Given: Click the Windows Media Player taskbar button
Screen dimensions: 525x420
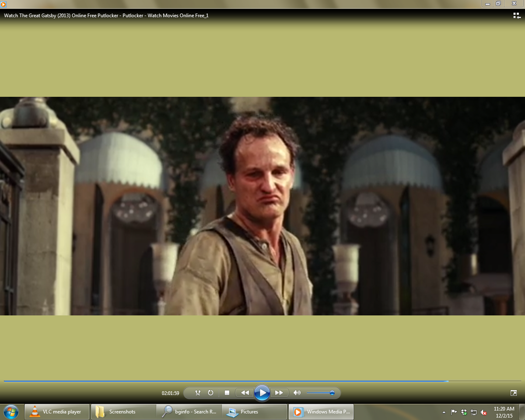Looking at the screenshot, I should pyautogui.click(x=321, y=412).
